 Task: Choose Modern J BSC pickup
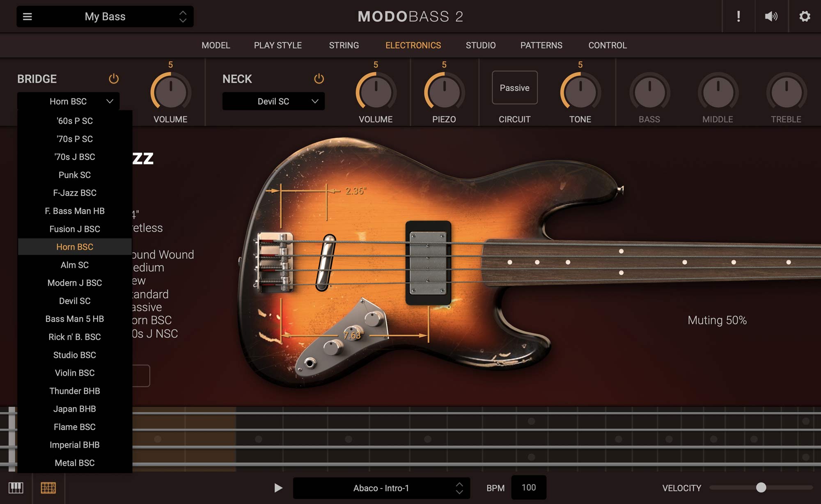[75, 283]
